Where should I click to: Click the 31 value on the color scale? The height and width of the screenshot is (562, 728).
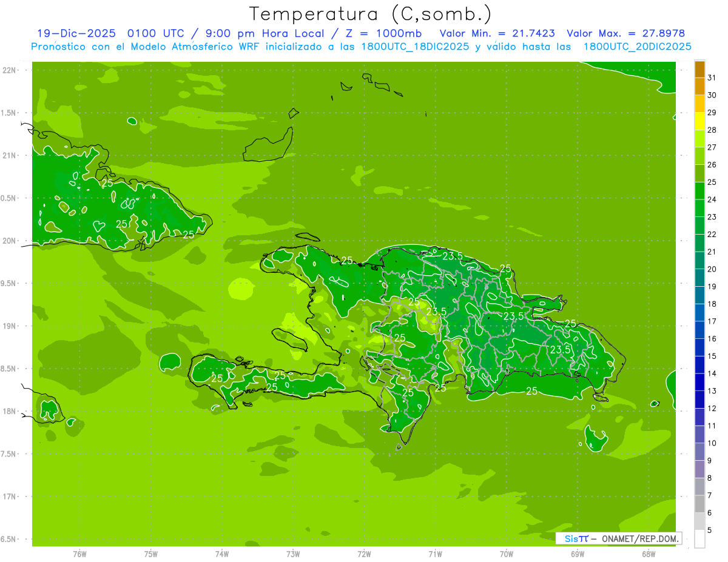pos(712,78)
